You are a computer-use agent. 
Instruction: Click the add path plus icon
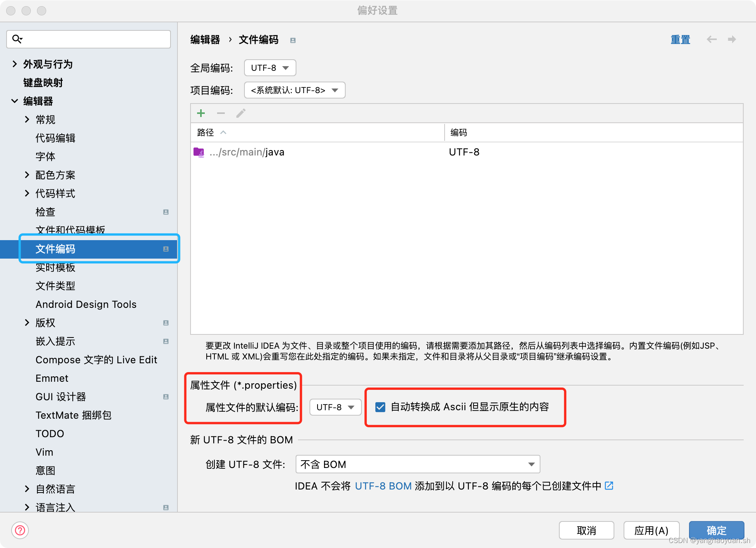201,113
